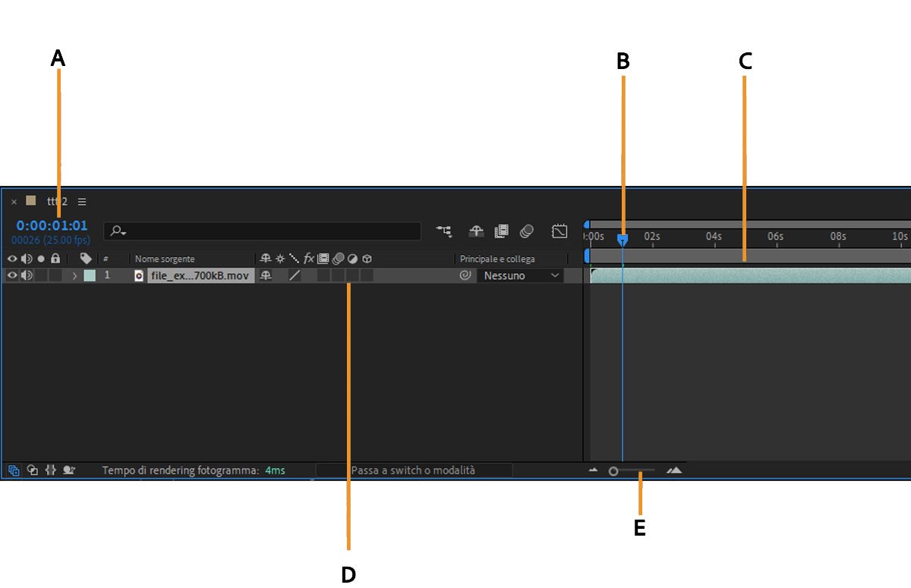
Task: Click the time navigator bar above ruler
Action: point(748,225)
